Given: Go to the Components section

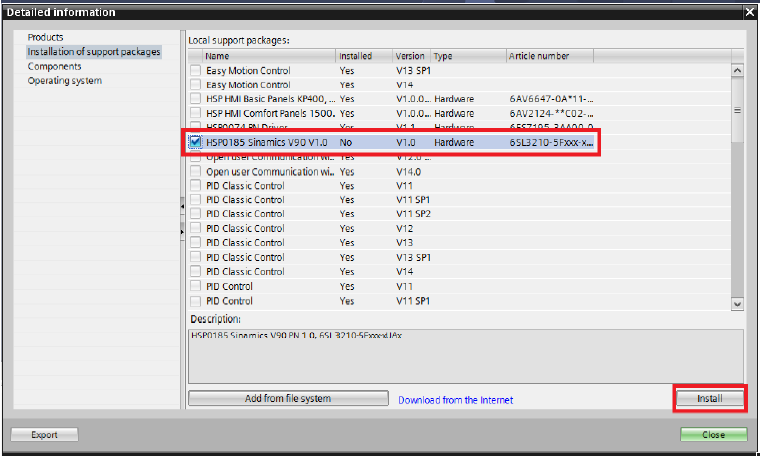Looking at the screenshot, I should [54, 66].
